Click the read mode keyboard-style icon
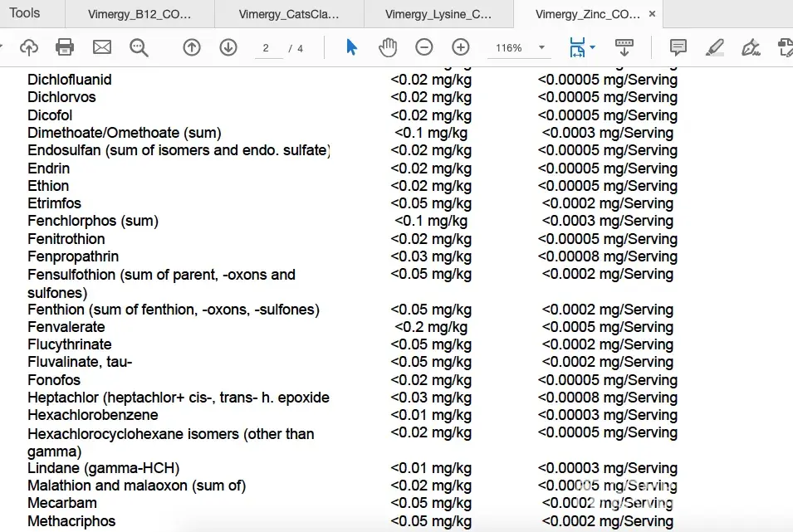This screenshot has width=793, height=532. [x=624, y=48]
